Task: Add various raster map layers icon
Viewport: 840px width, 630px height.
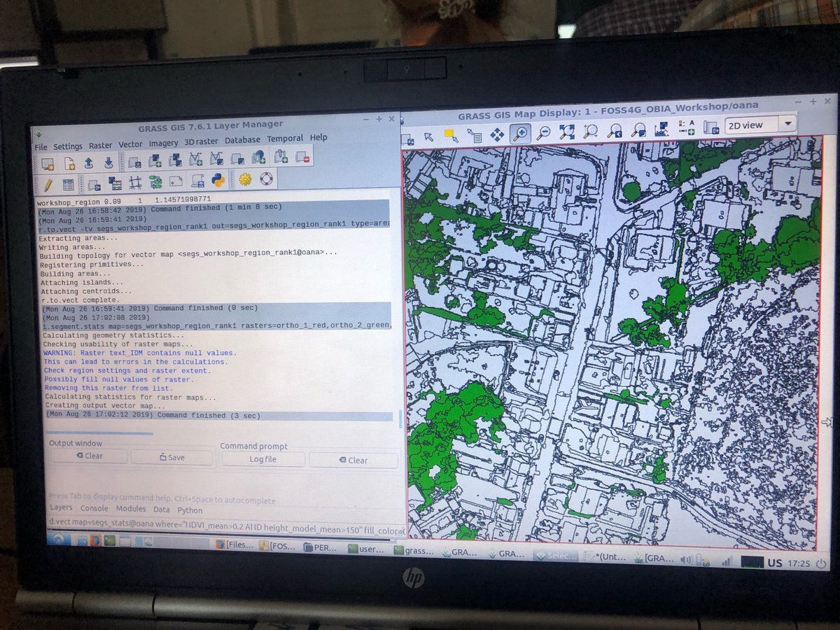Action: 176,160
